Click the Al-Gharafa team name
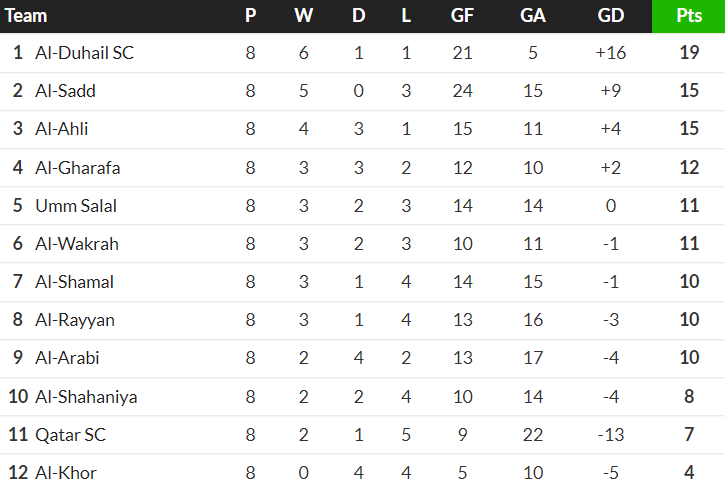The height and width of the screenshot is (503, 725). [x=77, y=167]
